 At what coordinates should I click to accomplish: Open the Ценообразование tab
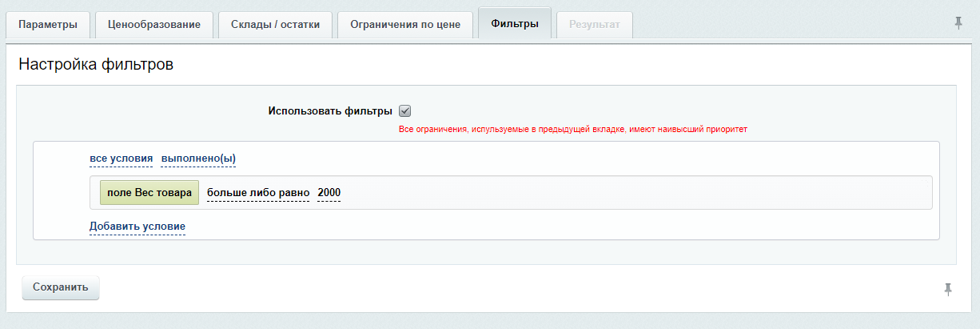pos(153,24)
